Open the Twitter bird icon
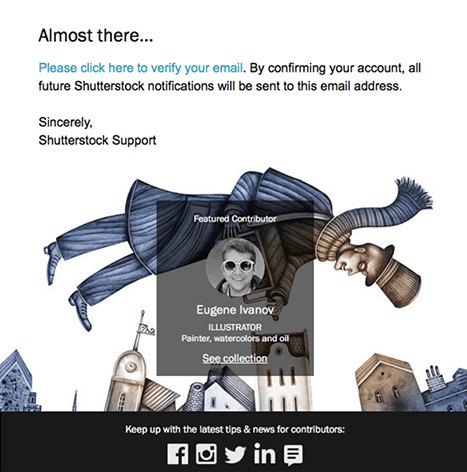 [235, 454]
